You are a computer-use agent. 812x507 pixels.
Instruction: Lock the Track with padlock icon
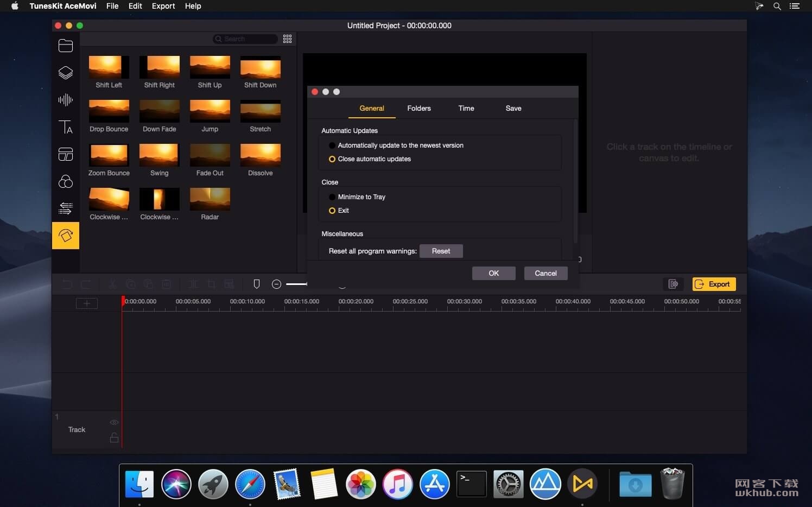(114, 438)
